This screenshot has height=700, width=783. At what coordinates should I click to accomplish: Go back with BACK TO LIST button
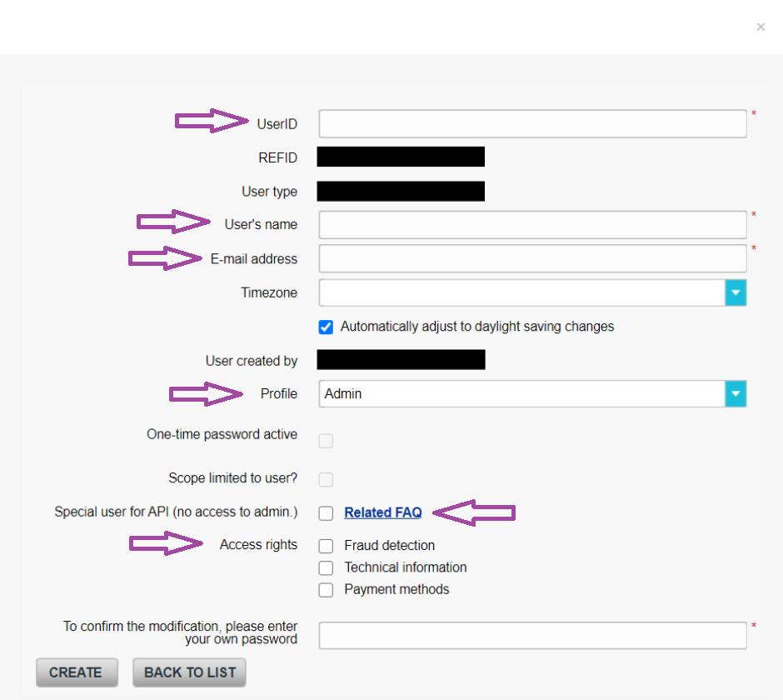(189, 672)
